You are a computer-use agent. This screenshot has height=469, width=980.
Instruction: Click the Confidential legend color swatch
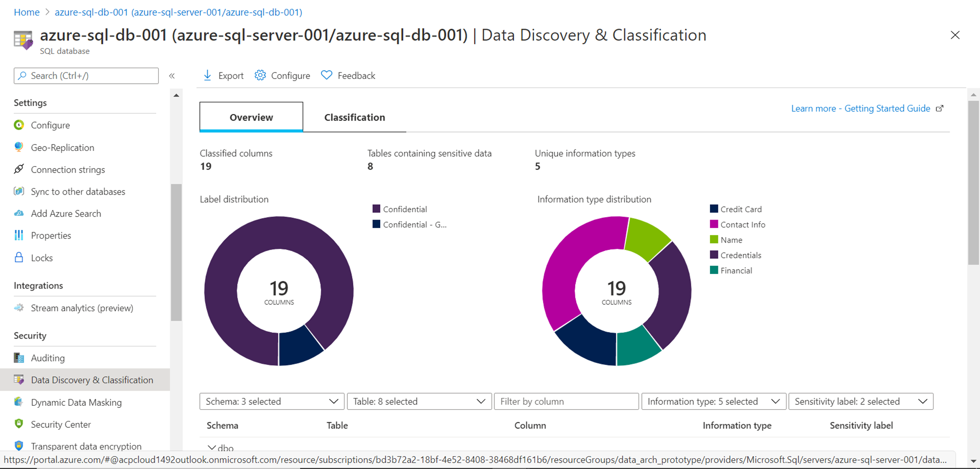tap(376, 209)
